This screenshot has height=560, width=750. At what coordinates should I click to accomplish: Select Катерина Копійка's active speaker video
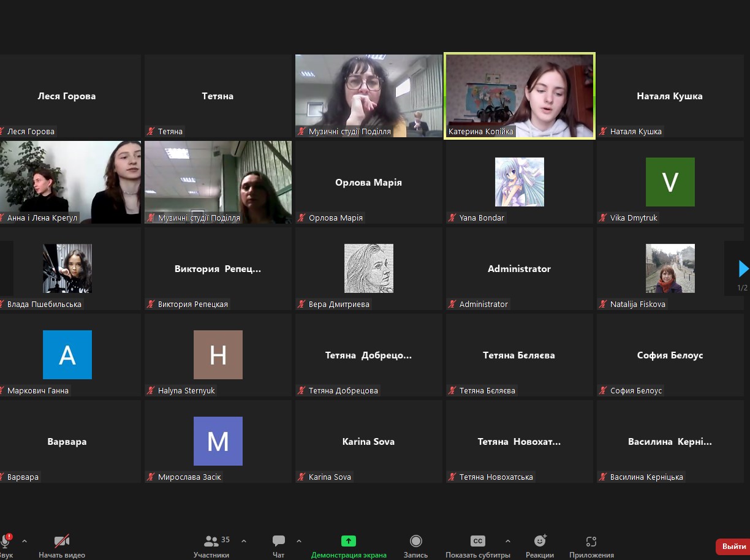(520, 96)
